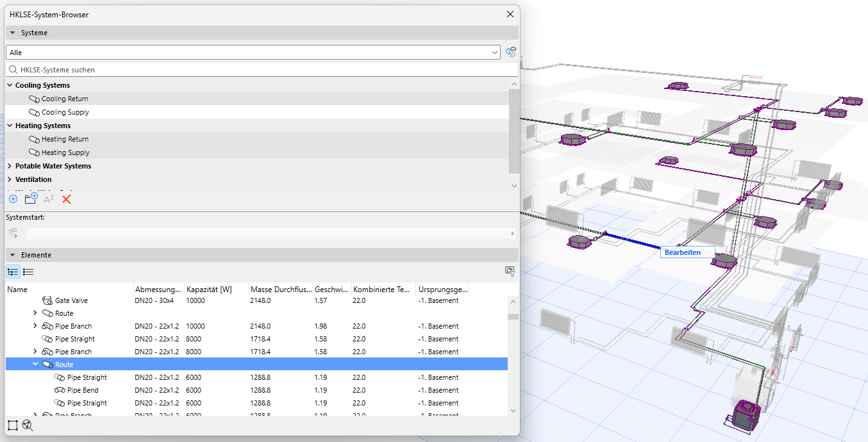Expand the Ventilation group

tap(10, 179)
